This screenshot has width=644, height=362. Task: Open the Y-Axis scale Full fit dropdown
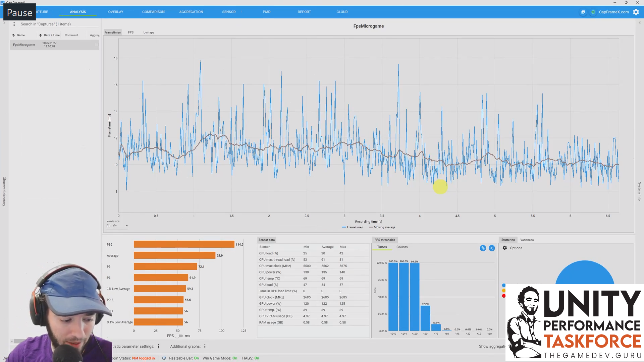click(x=116, y=226)
